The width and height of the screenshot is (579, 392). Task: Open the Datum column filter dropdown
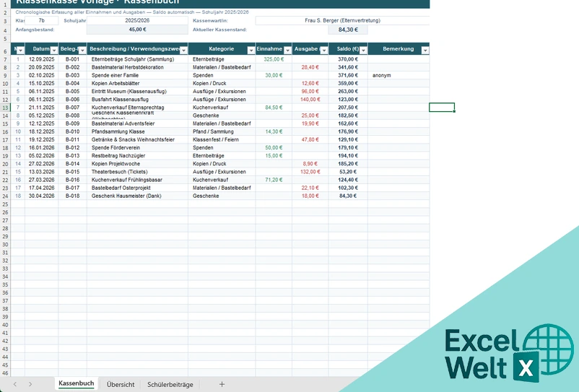pos(54,51)
